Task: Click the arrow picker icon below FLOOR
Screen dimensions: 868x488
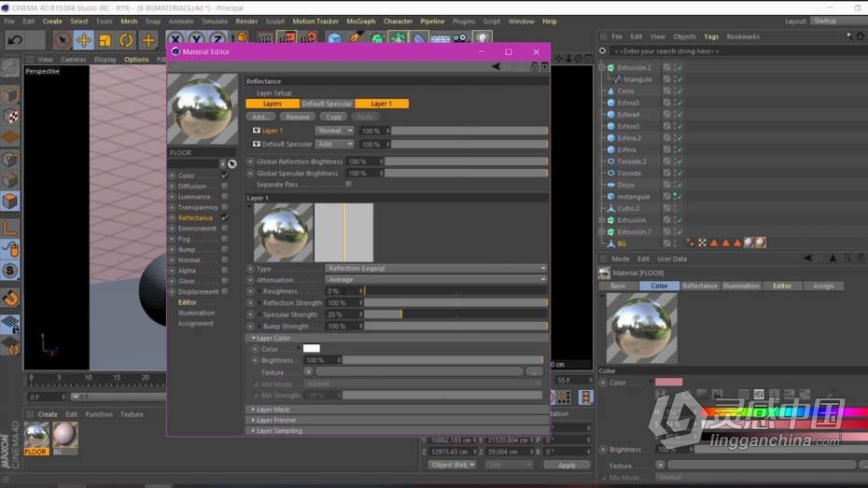Action: [x=232, y=164]
